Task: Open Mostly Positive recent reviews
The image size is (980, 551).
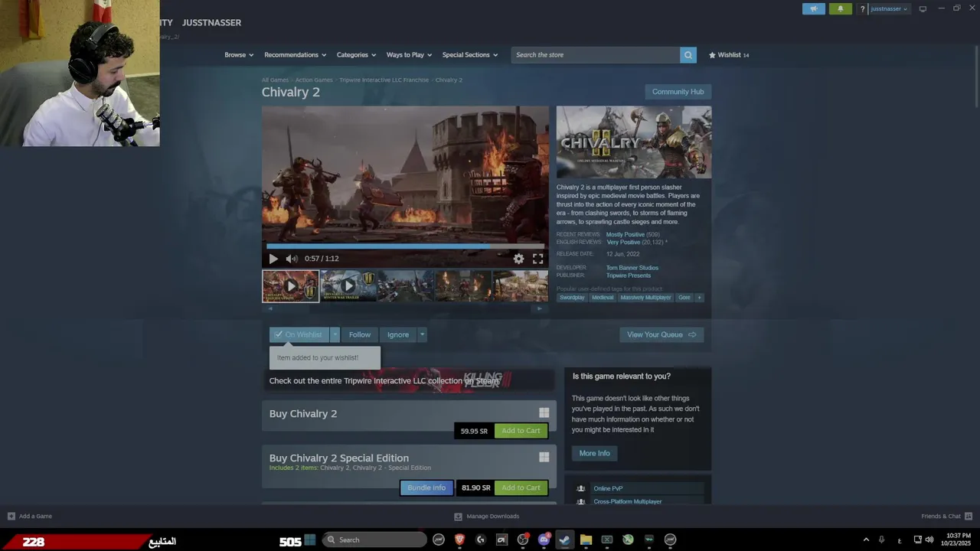Action: (626, 235)
